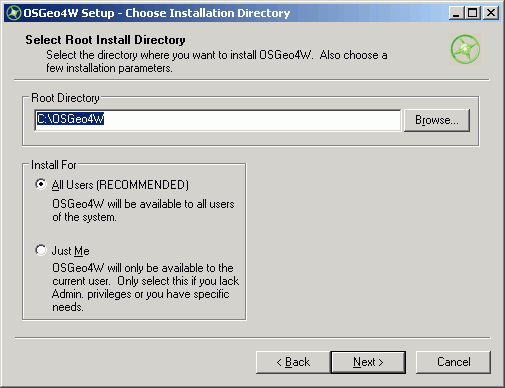
Task: Click the OSGeo4W title bar icon
Action: (x=14, y=13)
